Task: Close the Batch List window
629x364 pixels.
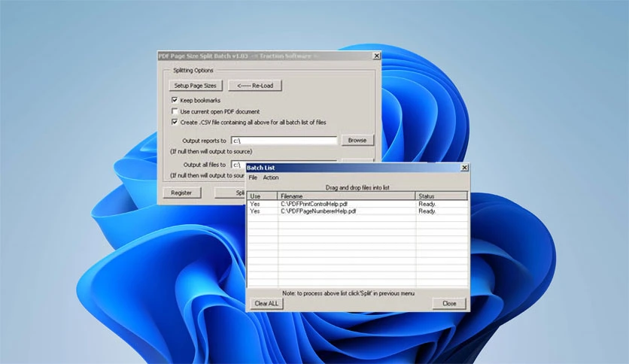Action: click(464, 168)
